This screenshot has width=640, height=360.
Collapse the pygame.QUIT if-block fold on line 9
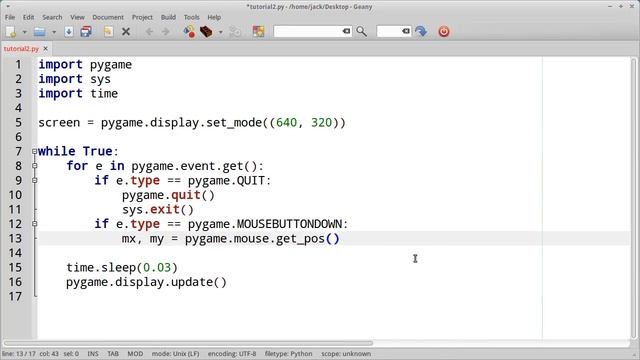35,180
